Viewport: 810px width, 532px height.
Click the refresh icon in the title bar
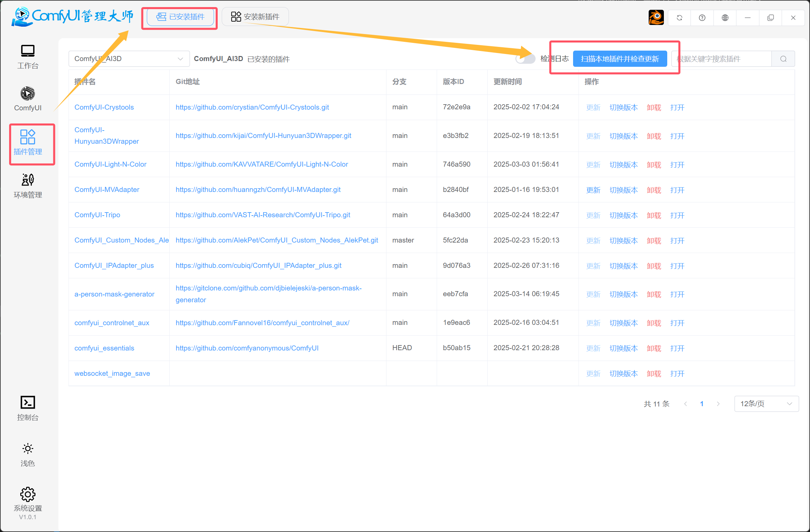(x=679, y=17)
